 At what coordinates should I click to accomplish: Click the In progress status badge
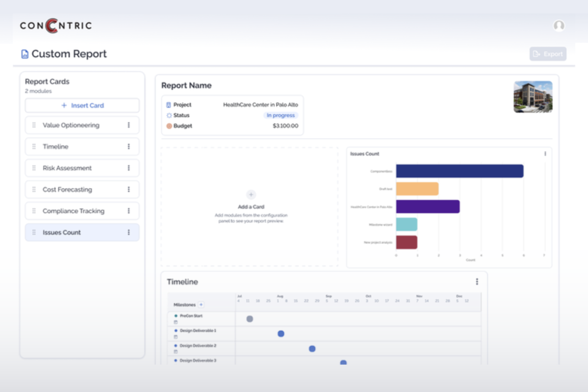coord(280,115)
